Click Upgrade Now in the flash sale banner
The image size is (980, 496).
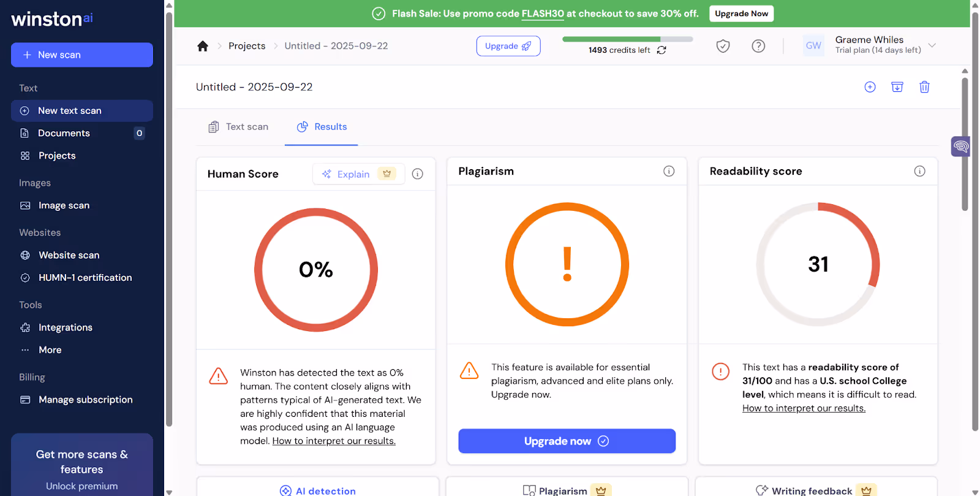point(742,13)
